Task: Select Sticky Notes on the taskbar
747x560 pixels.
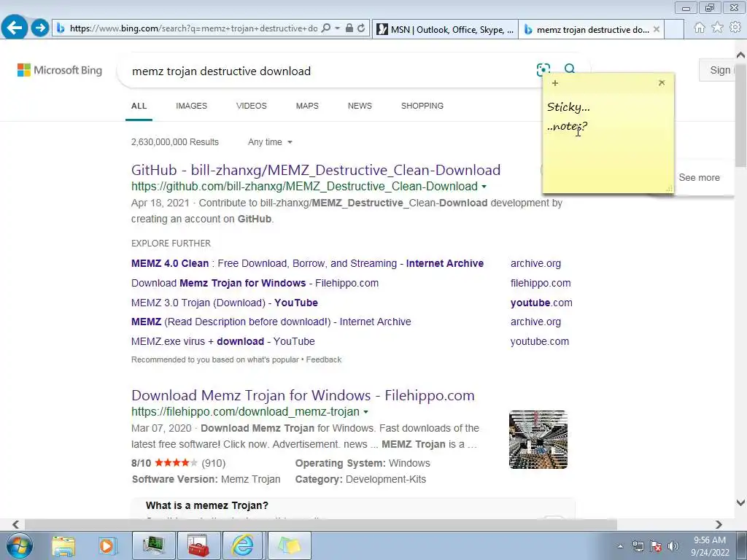Action: [289, 545]
